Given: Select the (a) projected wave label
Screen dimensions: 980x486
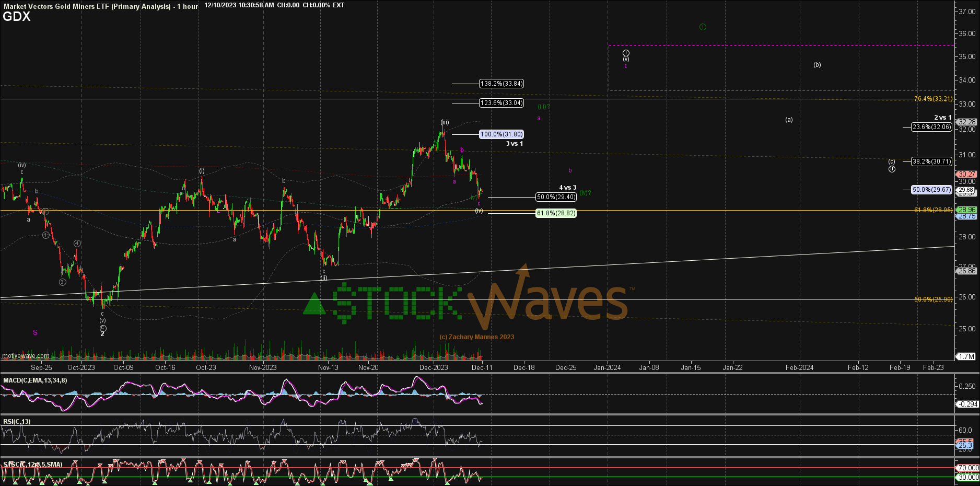Looking at the screenshot, I should pos(789,120).
